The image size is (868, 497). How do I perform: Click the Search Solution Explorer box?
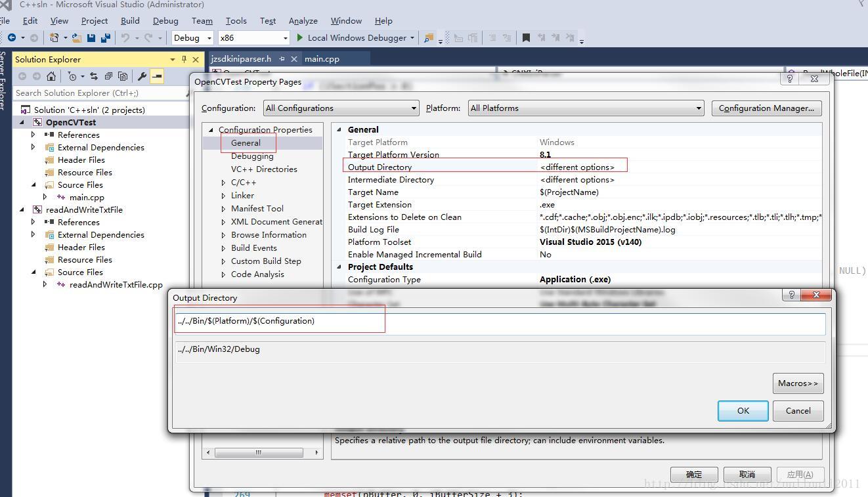98,93
